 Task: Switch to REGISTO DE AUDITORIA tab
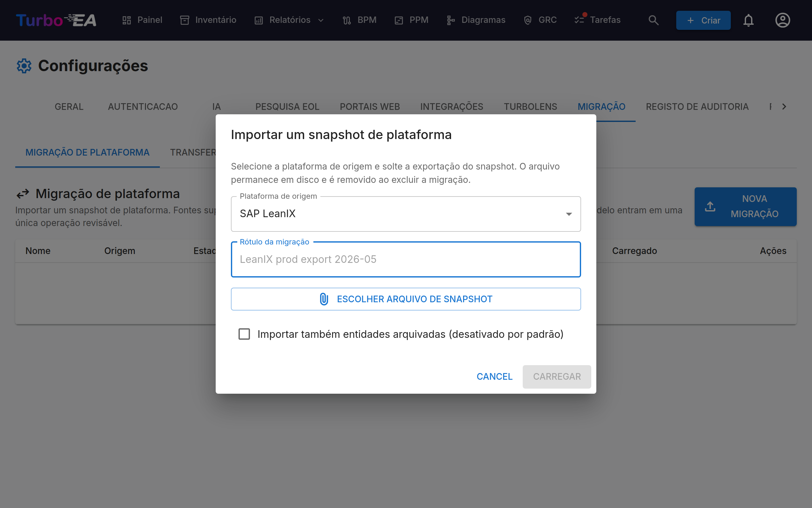click(697, 106)
